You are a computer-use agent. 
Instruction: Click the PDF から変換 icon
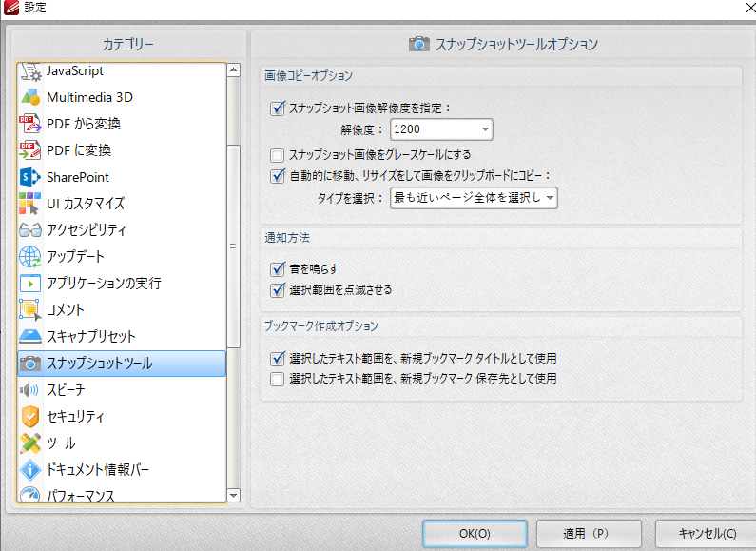(x=30, y=124)
